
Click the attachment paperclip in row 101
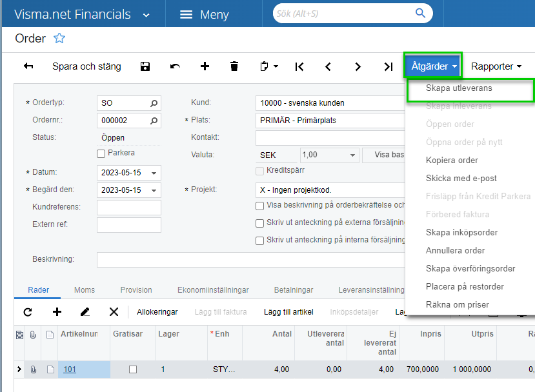pos(33,369)
